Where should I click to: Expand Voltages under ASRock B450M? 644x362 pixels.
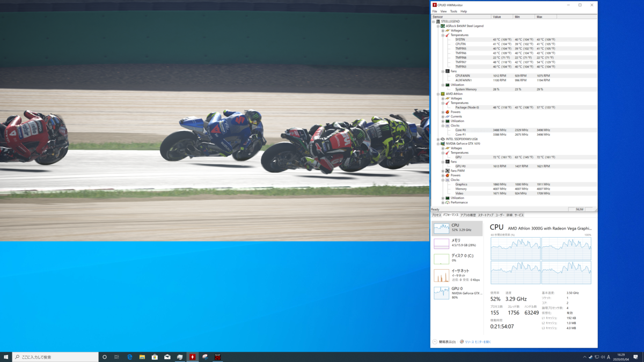click(x=443, y=31)
